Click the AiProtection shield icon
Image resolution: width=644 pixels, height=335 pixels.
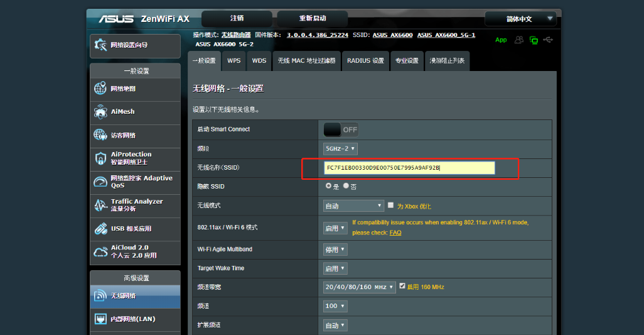click(x=100, y=158)
